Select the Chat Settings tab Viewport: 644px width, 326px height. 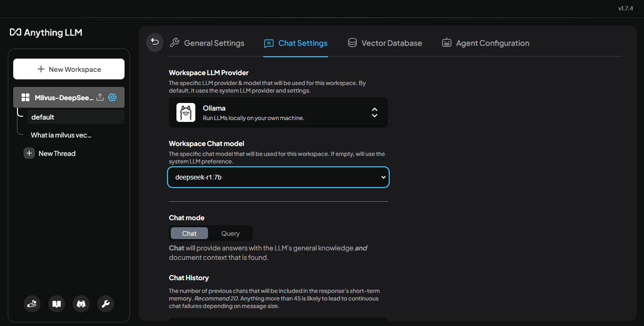(296, 43)
